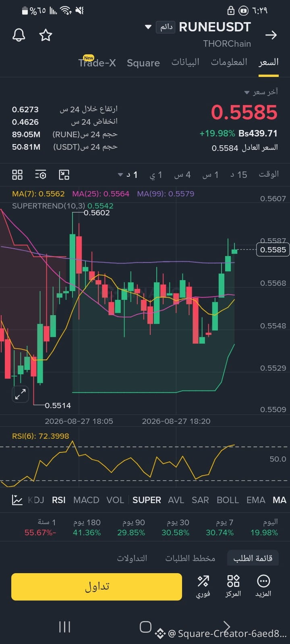290x644 pixels.
Task: Toggle the SAR indicator
Action: click(200, 500)
